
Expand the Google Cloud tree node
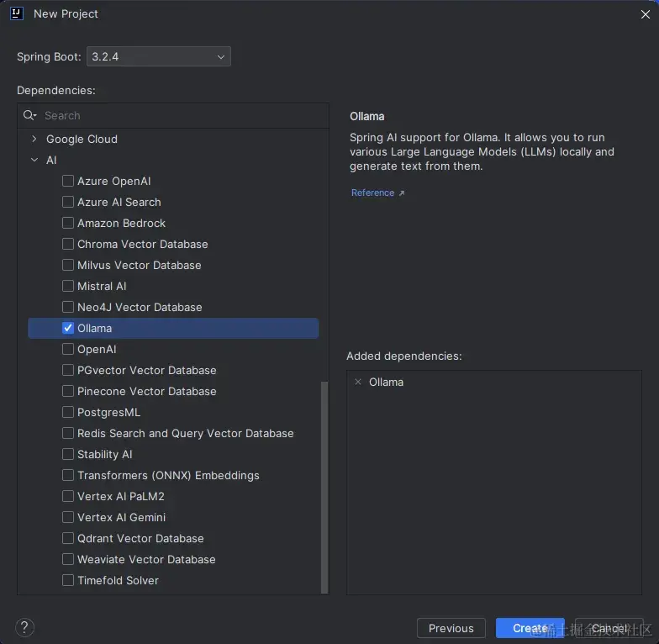34,139
